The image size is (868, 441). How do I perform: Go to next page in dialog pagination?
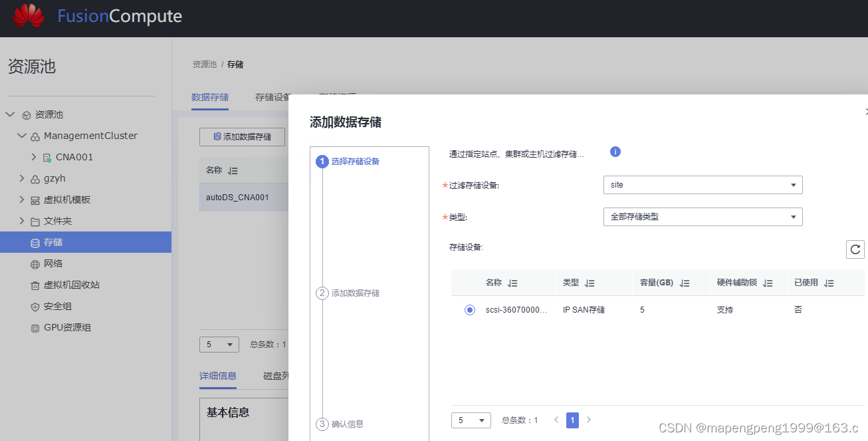pos(588,420)
